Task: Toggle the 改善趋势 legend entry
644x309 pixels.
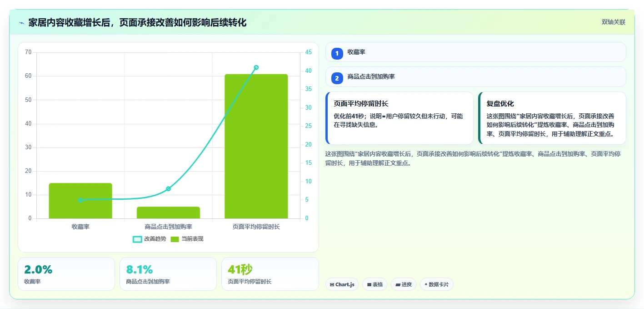Action: pyautogui.click(x=150, y=239)
